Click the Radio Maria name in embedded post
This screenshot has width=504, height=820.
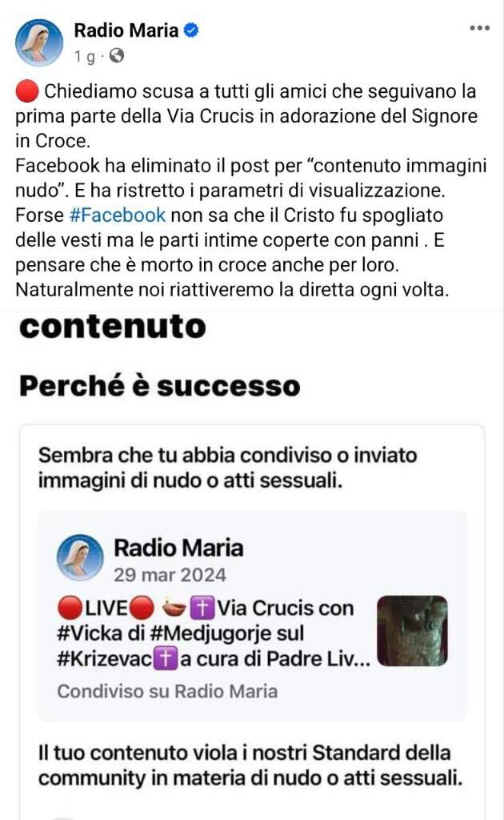pyautogui.click(x=178, y=548)
